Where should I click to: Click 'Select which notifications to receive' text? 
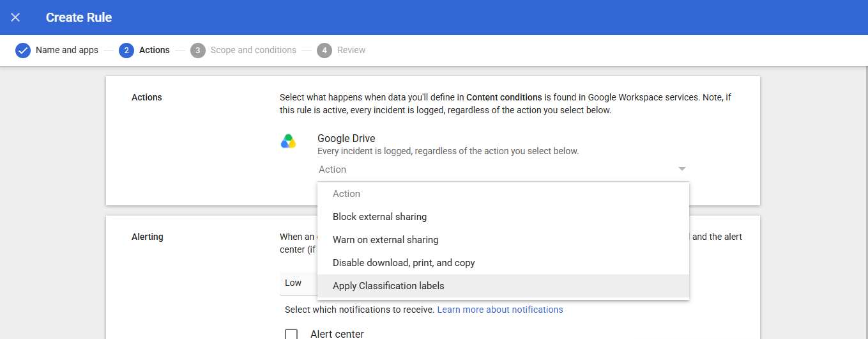click(x=360, y=310)
